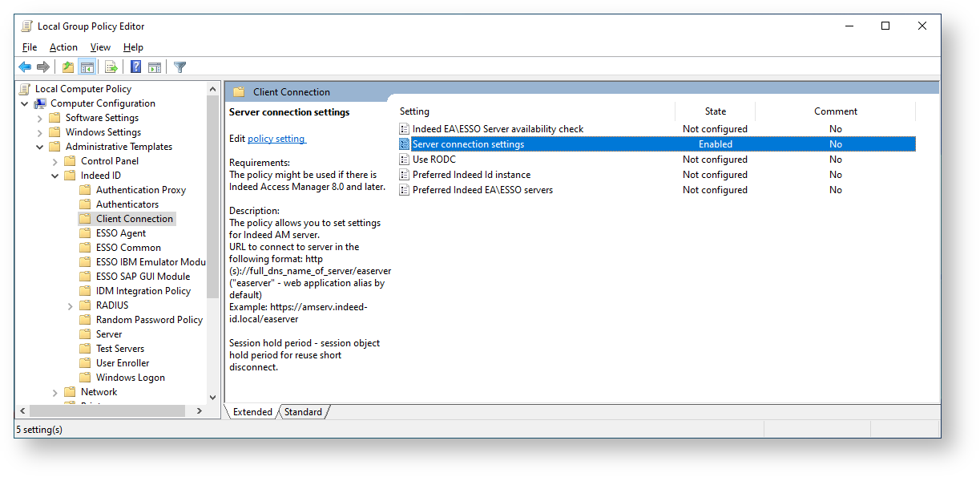980x477 pixels.
Task: Select the ESSO Agent folder icon
Action: pos(85,233)
